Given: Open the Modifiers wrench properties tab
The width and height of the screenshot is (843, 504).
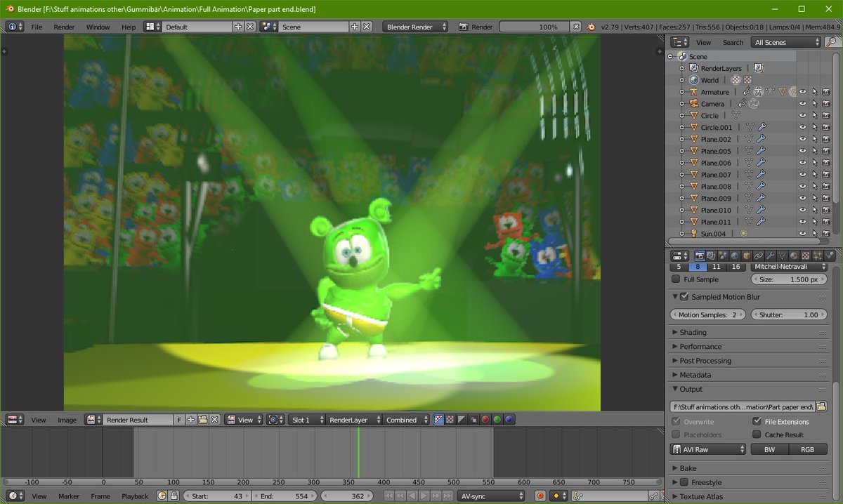Looking at the screenshot, I should pyautogui.click(x=770, y=256).
